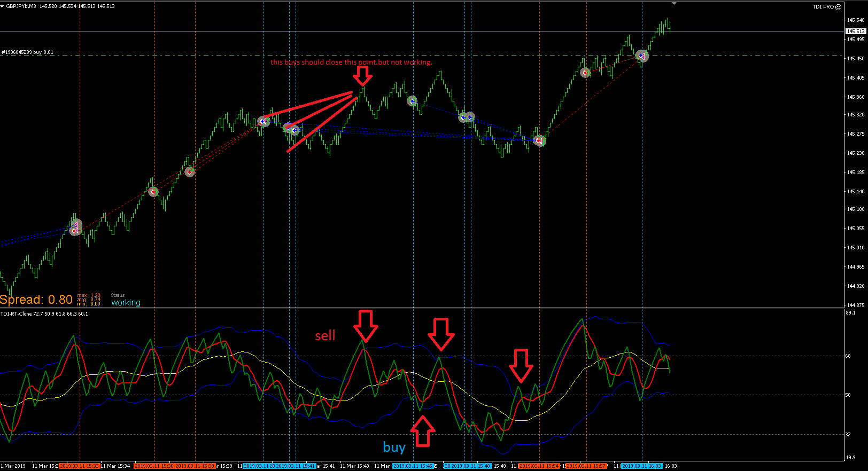Click the 145.360 price scale label

856,97
